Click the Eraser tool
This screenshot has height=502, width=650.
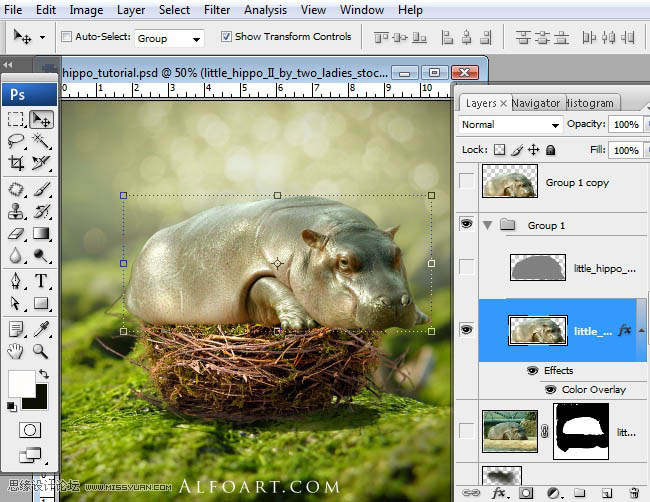point(16,234)
